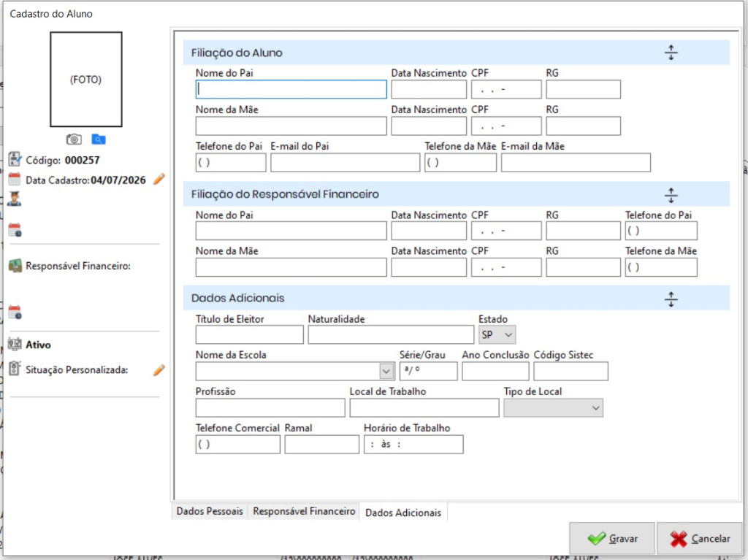This screenshot has width=748, height=560.
Task: Select the Dados Adicionais tab
Action: (x=403, y=513)
